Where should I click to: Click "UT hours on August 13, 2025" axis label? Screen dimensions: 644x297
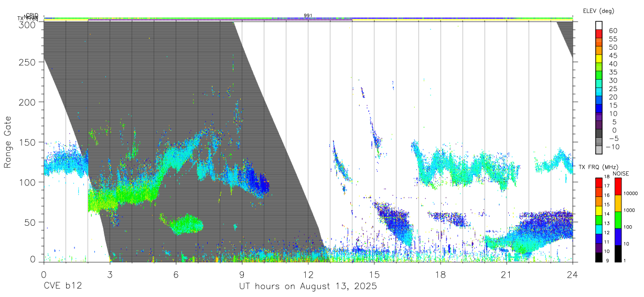(308, 287)
